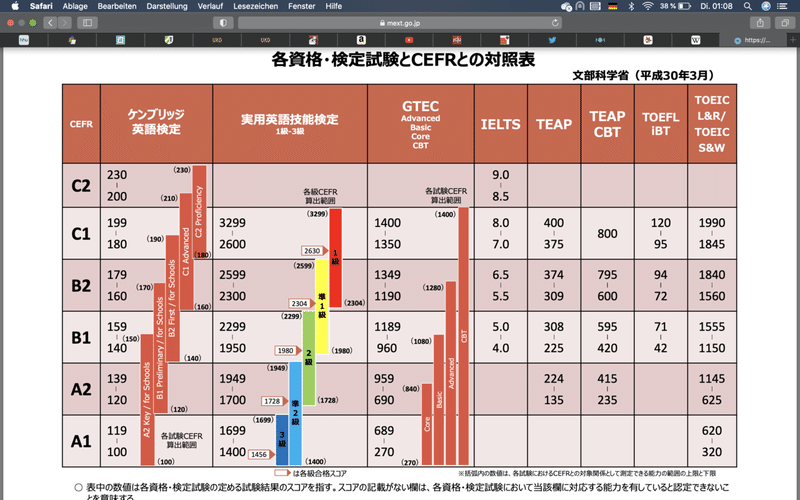Viewport: 800px width, 500px height.
Task: Click the green 2級 bar
Action: (x=309, y=358)
